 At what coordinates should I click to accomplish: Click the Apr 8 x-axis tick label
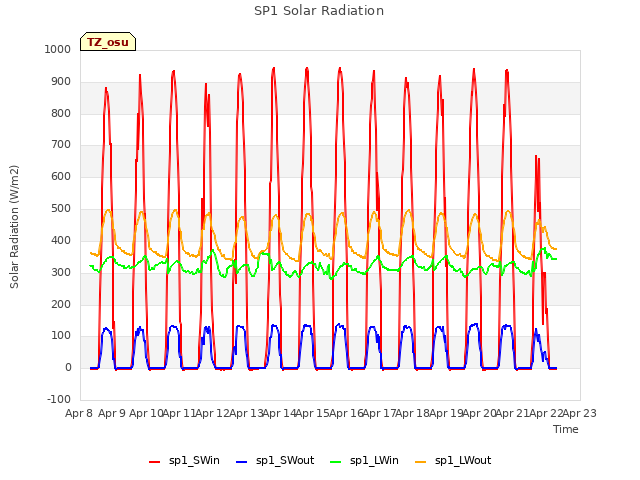[x=79, y=413]
